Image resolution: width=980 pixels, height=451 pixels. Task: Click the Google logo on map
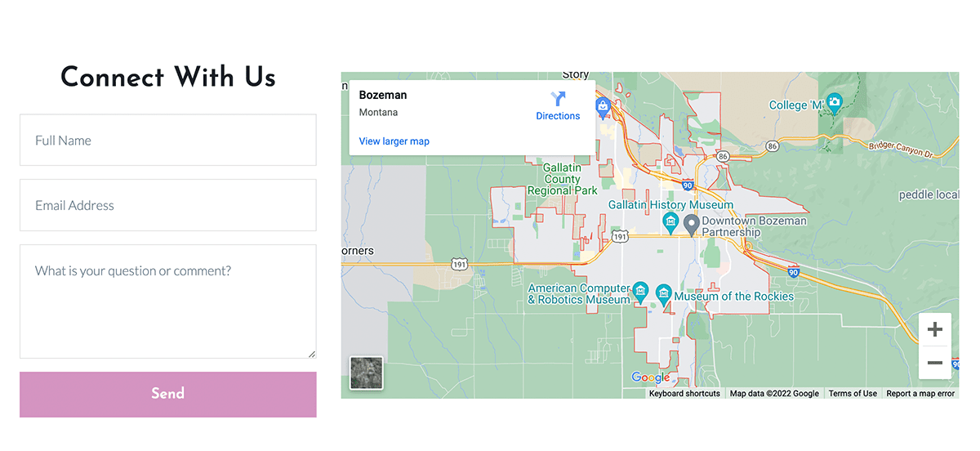pyautogui.click(x=651, y=377)
